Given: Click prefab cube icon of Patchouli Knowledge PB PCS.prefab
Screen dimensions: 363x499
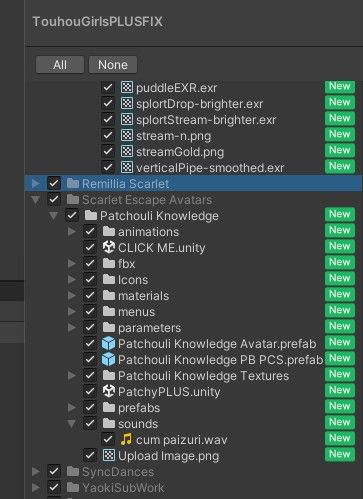Looking at the screenshot, I should click(x=109, y=360).
